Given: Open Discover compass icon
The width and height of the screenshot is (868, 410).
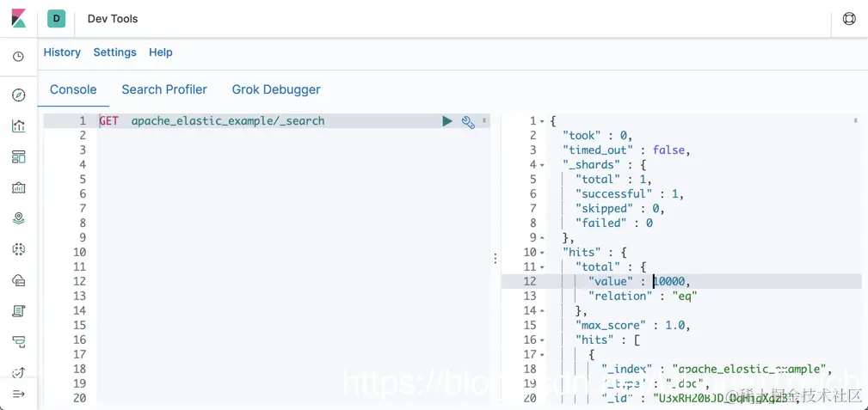Looking at the screenshot, I should point(19,95).
